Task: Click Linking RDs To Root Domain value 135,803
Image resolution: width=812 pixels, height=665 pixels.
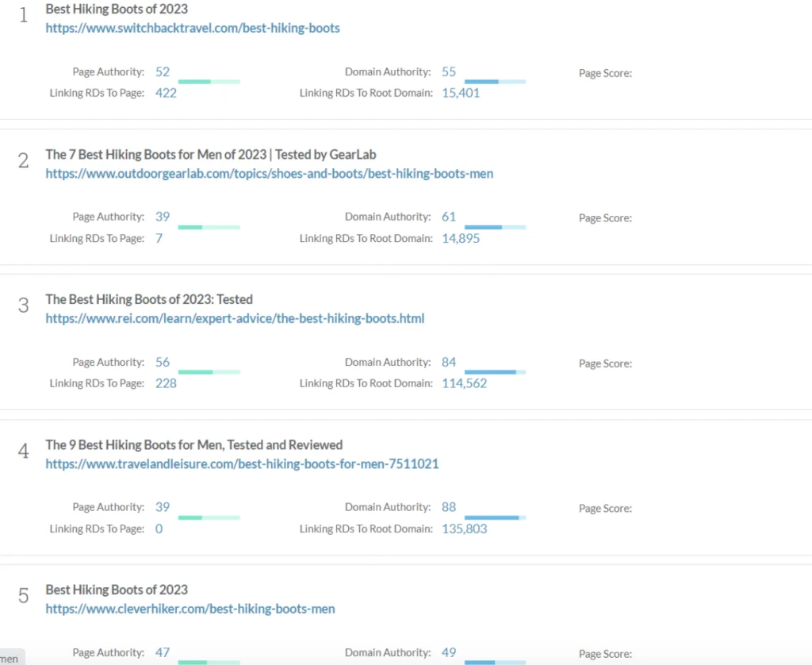Action: tap(464, 529)
